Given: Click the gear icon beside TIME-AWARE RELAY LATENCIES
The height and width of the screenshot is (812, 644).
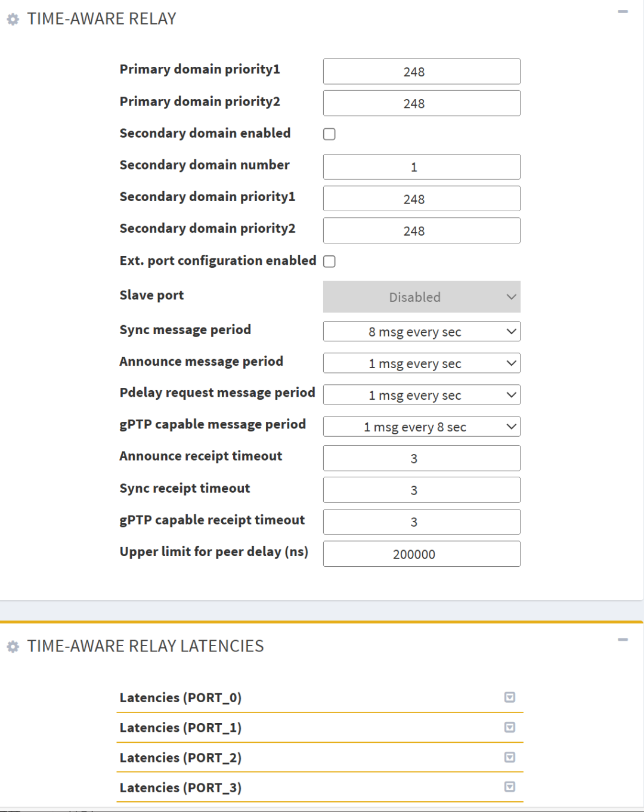Looking at the screenshot, I should tap(13, 647).
